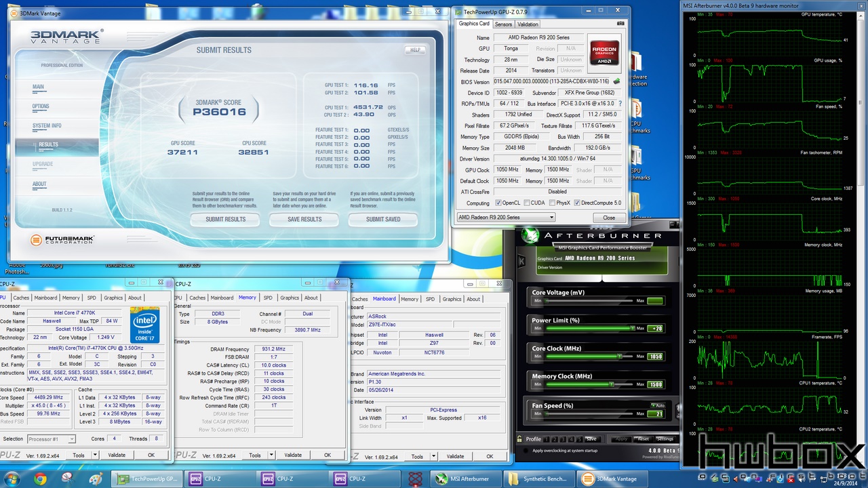Close GPU-Z with the Close button
Viewport: 868px width, 488px height.
608,218
